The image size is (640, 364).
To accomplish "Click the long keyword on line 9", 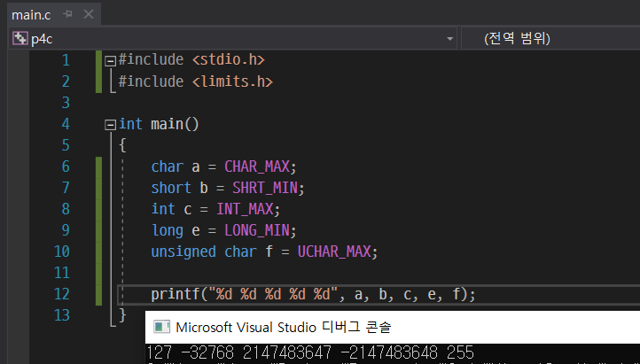I will coord(168,230).
